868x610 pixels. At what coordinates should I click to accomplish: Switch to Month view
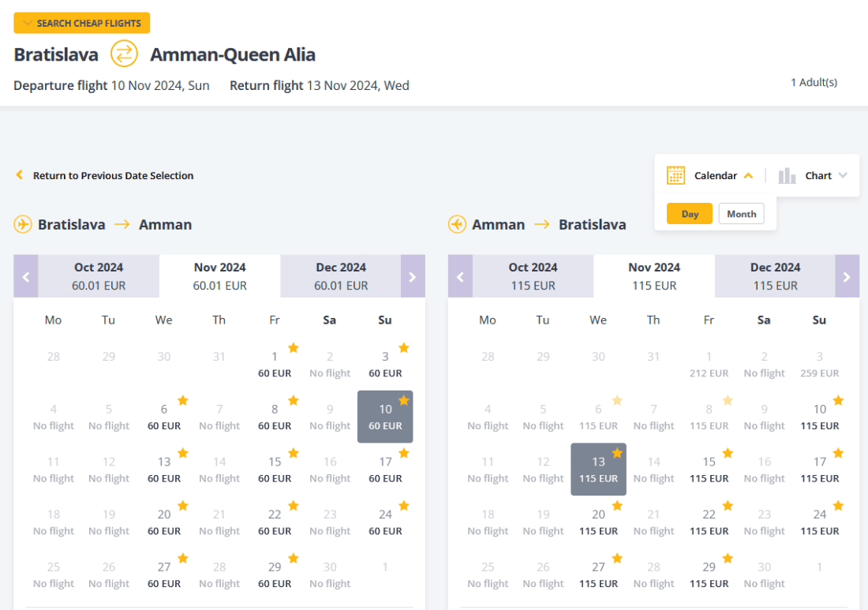[x=741, y=214]
